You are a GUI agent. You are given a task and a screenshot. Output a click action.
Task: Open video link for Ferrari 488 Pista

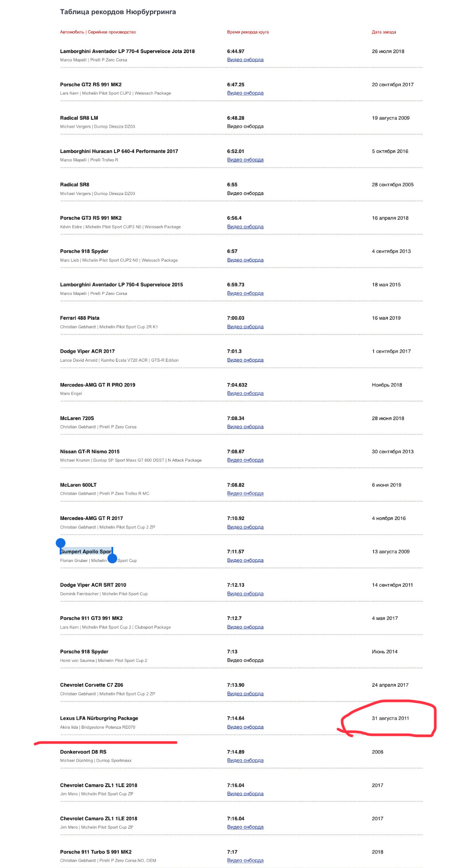pos(245,327)
